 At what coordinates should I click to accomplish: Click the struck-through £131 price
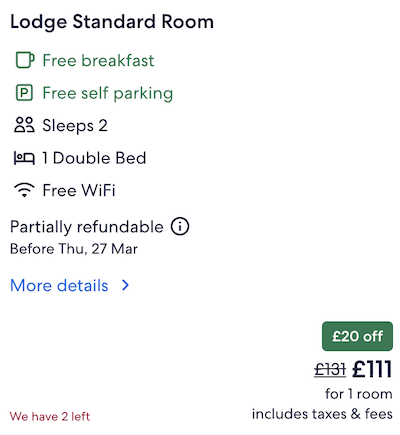pyautogui.click(x=330, y=370)
